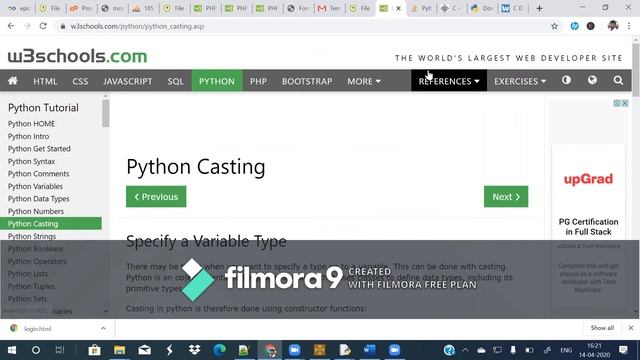Switch to the Gmail tab
This screenshot has width=640, height=360.
point(329,8)
